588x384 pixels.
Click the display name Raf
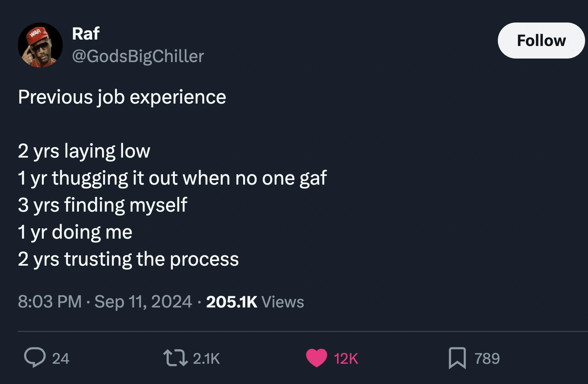pos(85,32)
